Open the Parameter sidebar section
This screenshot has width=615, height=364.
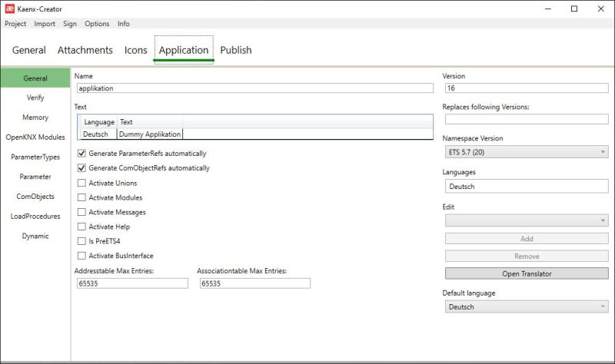35,177
